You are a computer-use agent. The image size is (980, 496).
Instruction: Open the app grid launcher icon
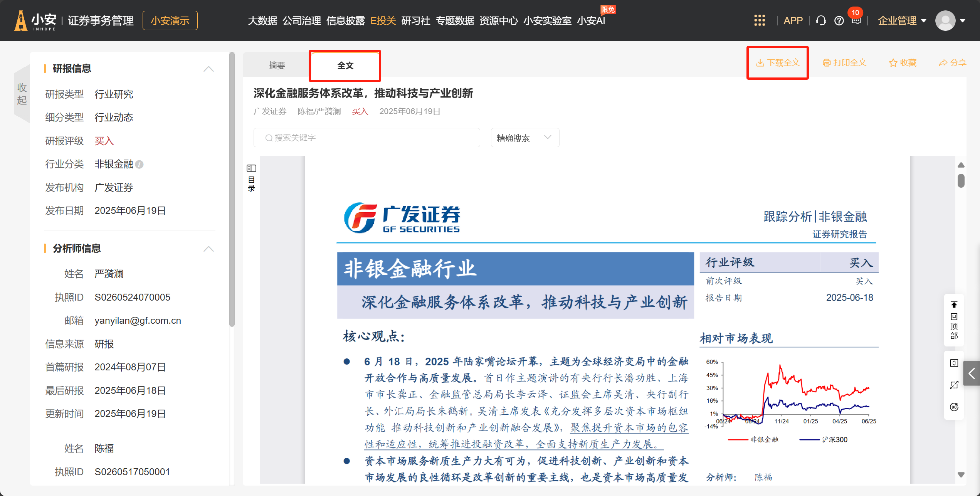759,20
